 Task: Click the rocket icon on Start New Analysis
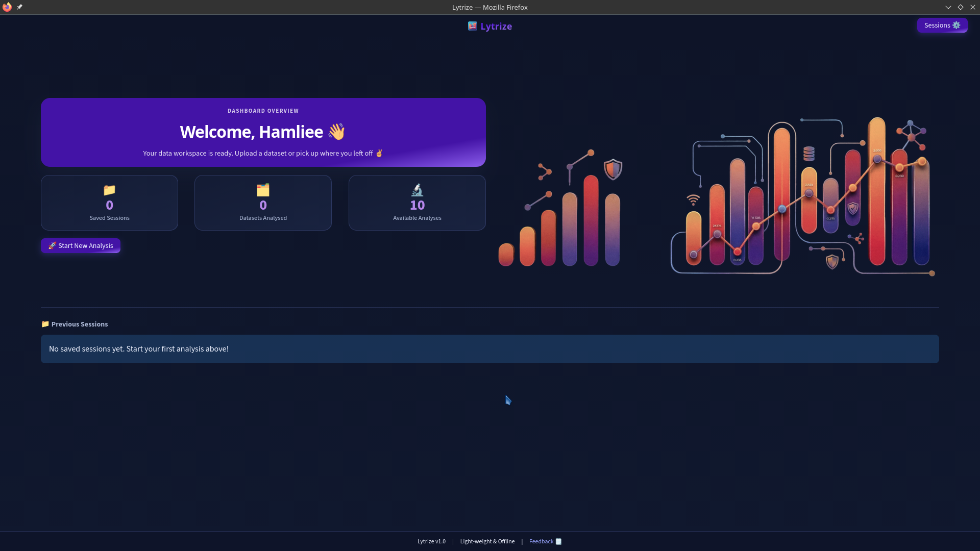click(52, 245)
